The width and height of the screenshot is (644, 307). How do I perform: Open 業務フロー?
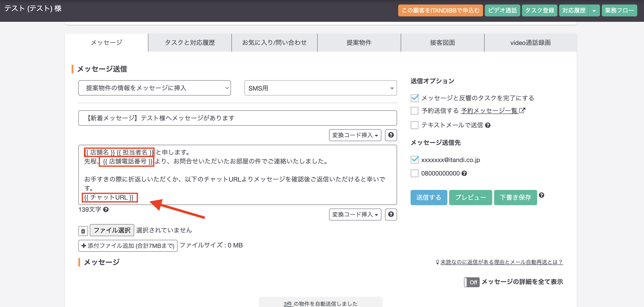(x=619, y=11)
